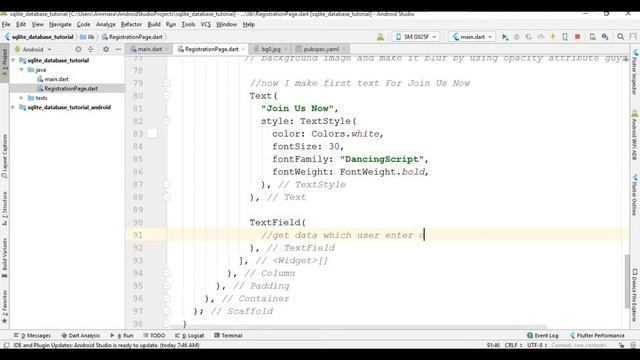This screenshot has width=640, height=360.
Task: Click the attach debugger to process icon
Action: tap(565, 37)
